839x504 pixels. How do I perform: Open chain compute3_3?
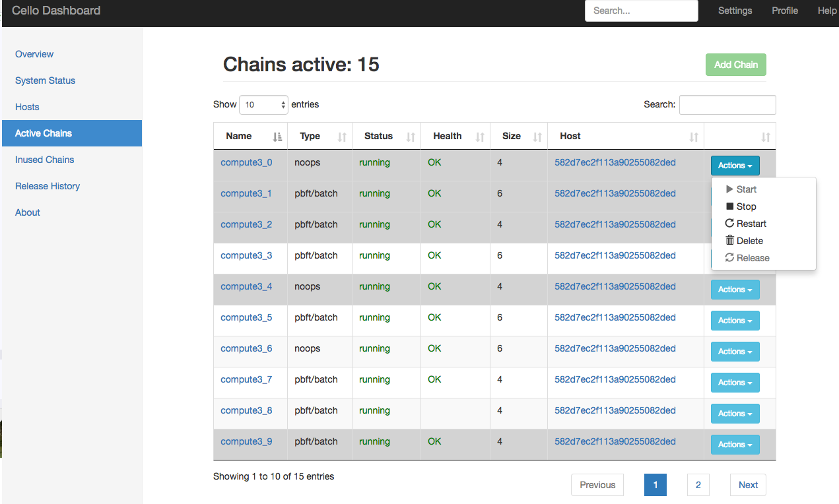point(246,255)
